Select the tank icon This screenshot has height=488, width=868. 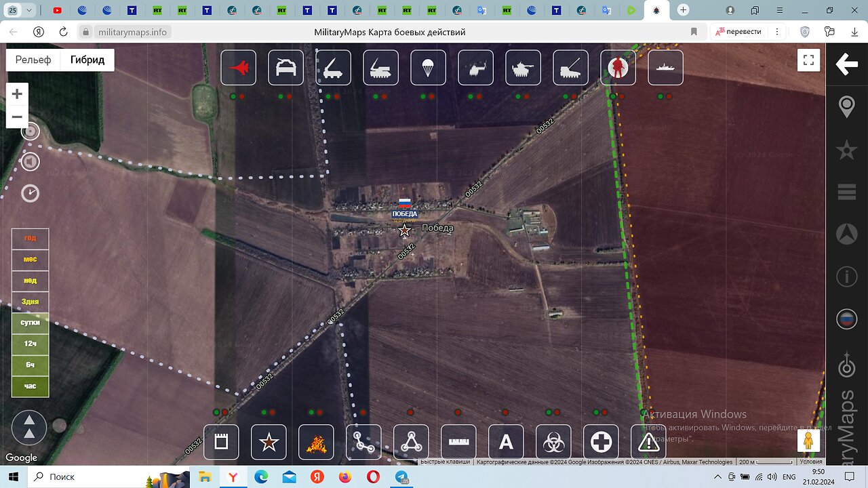524,68
